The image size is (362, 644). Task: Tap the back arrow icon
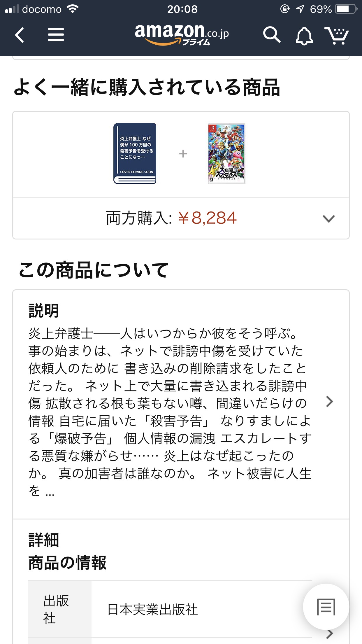[20, 35]
